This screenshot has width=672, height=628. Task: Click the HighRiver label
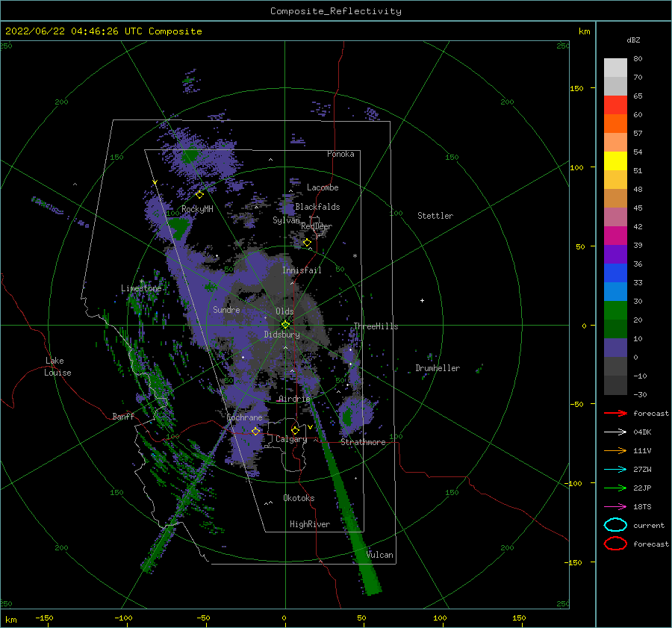pyautogui.click(x=310, y=524)
